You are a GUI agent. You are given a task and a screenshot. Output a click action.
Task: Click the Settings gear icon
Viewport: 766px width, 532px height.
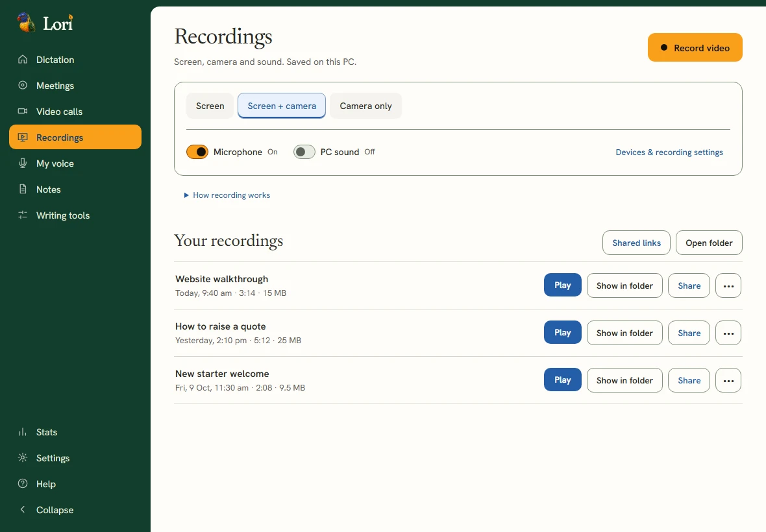[x=23, y=458]
